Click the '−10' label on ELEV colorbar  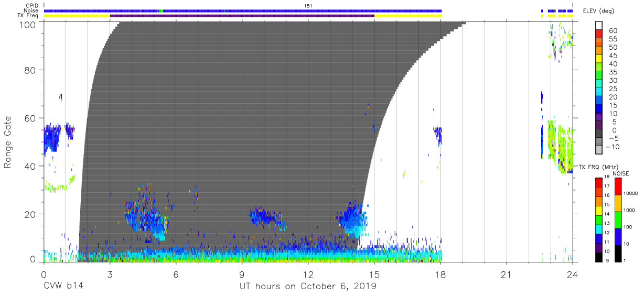point(613,147)
